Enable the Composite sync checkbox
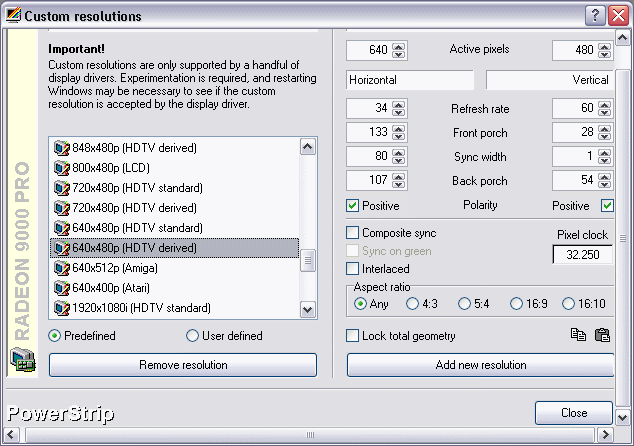634x446 pixels. pyautogui.click(x=353, y=233)
